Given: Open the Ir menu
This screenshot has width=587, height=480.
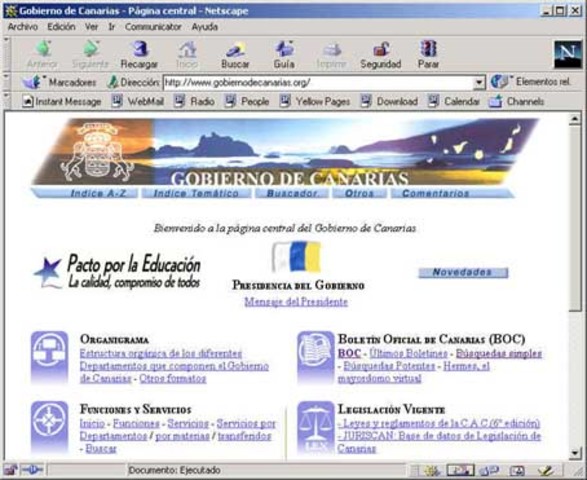Looking at the screenshot, I should (x=112, y=27).
